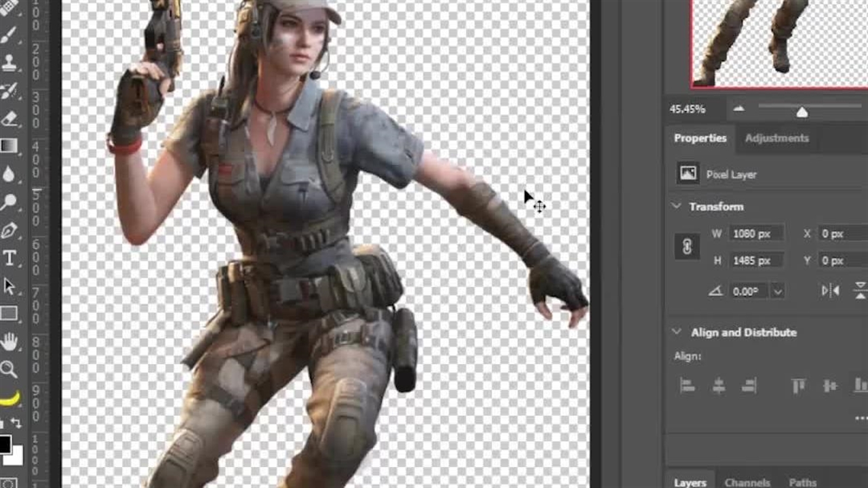Click the Navigator zoom slider handle
868x488 pixels.
(802, 112)
